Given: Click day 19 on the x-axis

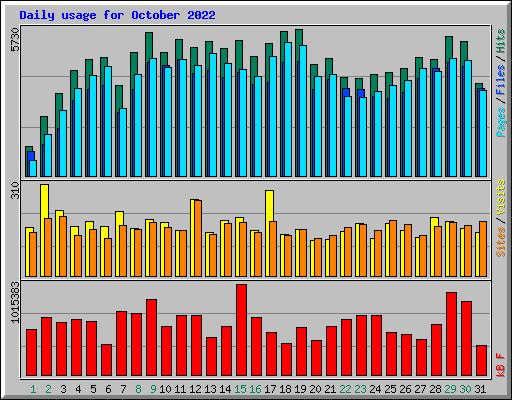Looking at the screenshot, I should 300,389.
